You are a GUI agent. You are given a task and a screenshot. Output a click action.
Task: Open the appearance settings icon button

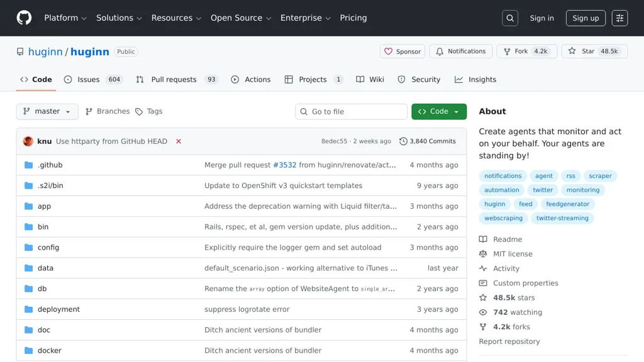[x=619, y=18]
